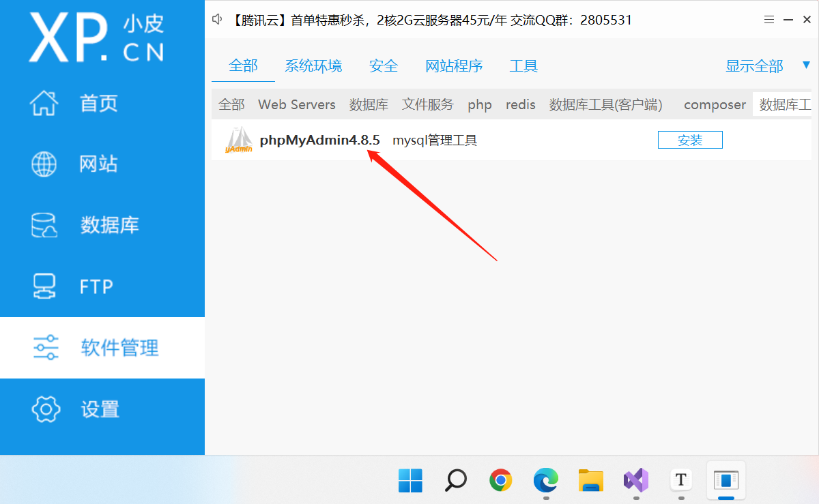
Task: Switch to 安全 tab
Action: 384,66
